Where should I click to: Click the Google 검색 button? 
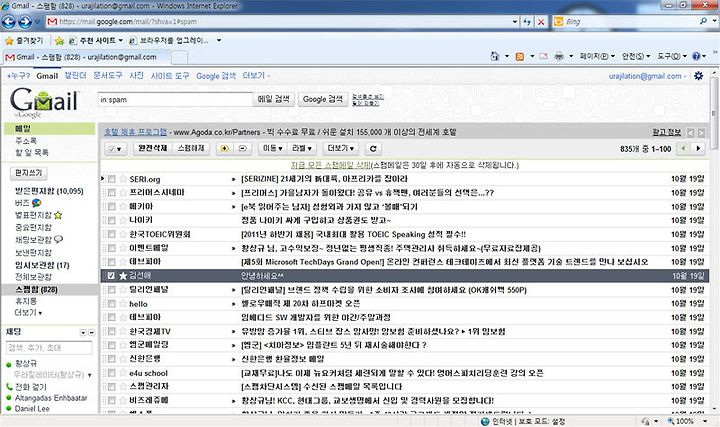[322, 99]
